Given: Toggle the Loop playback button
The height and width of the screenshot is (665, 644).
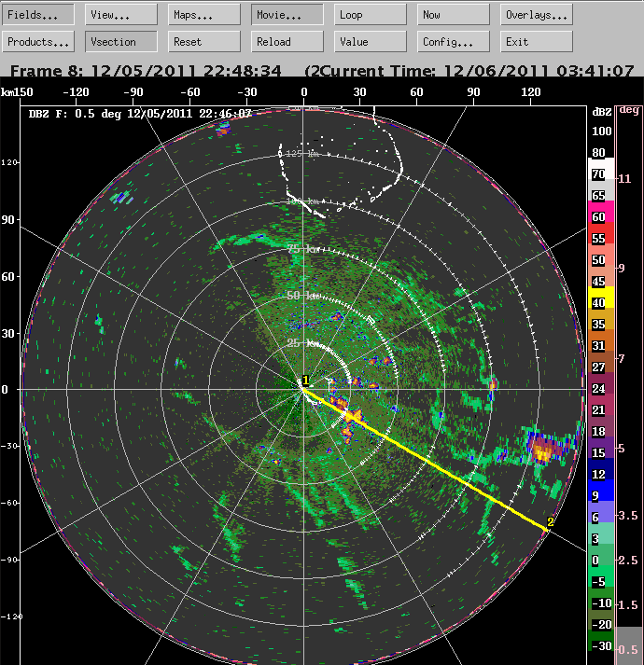Looking at the screenshot, I should tap(371, 15).
